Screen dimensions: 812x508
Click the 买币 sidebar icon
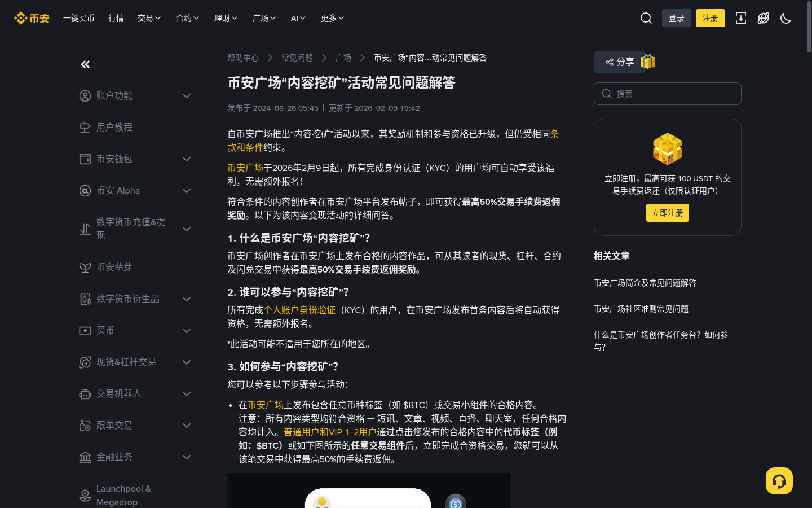coord(85,331)
